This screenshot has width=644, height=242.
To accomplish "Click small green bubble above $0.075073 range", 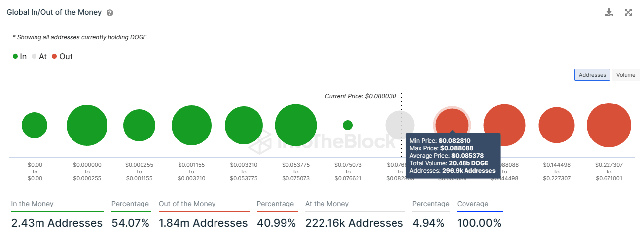I will [348, 125].
